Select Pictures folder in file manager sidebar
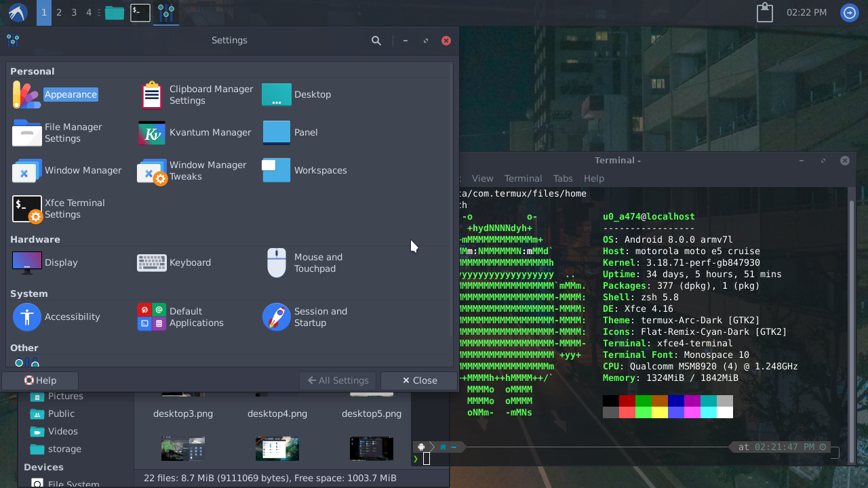 coord(65,396)
